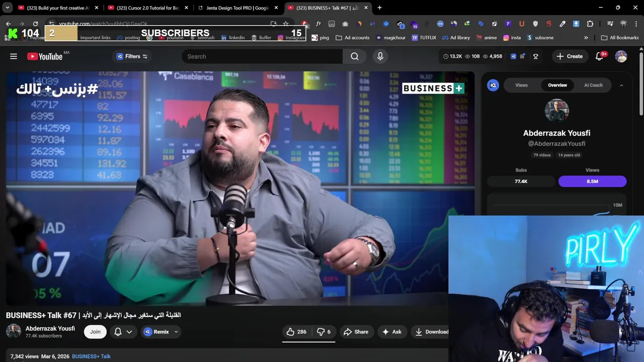Switch to the Overview tab
This screenshot has width=644, height=362.
coord(557,85)
